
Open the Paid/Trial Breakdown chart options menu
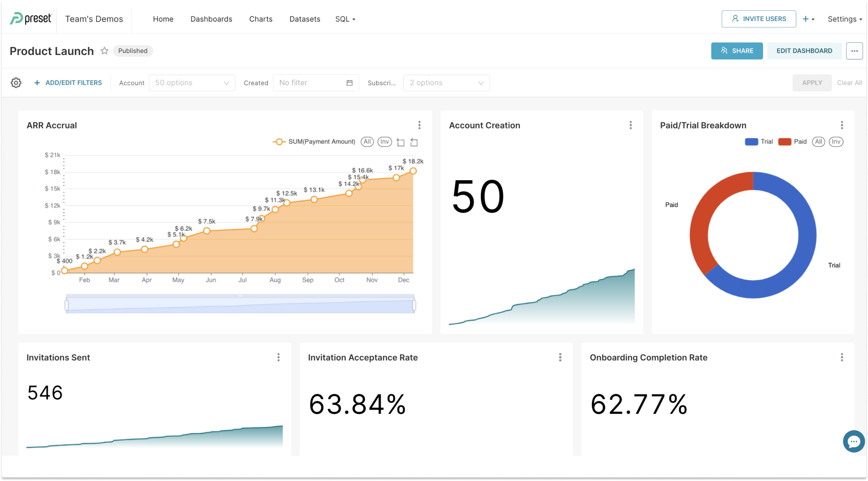842,125
